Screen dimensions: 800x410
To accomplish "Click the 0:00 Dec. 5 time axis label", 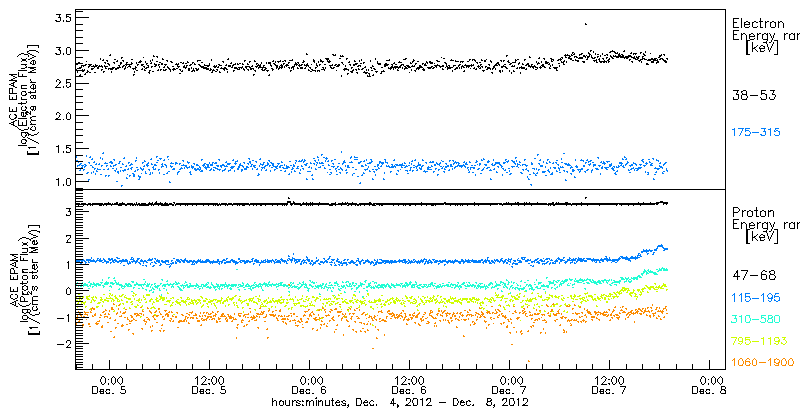I will 109,386.
